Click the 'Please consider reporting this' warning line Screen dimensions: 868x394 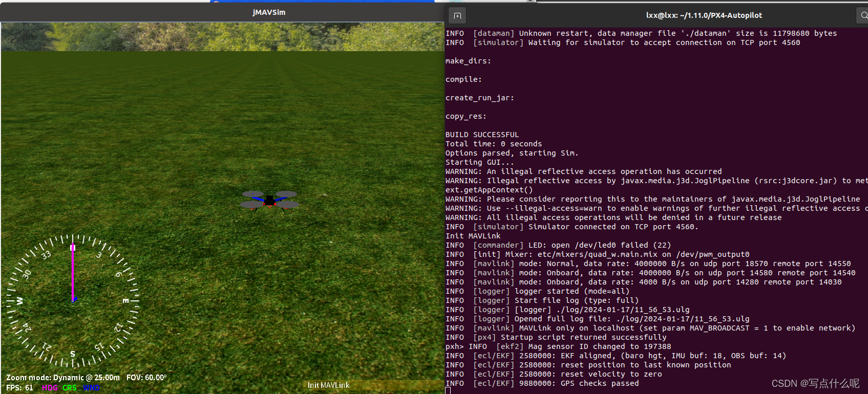coord(653,199)
